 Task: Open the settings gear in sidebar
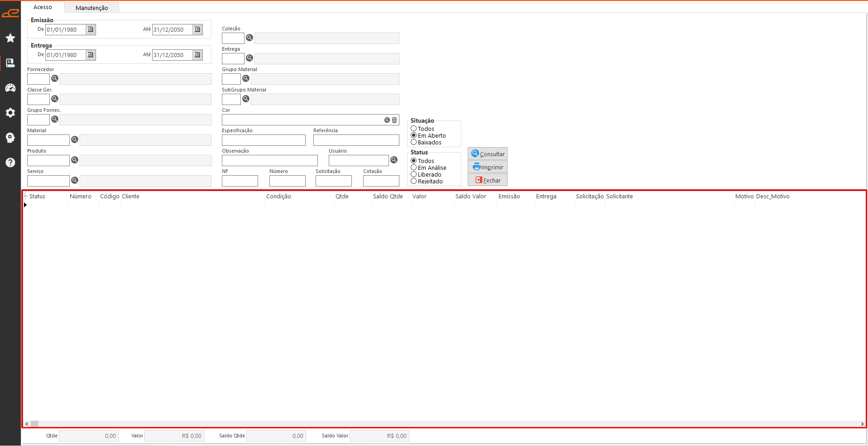(10, 113)
